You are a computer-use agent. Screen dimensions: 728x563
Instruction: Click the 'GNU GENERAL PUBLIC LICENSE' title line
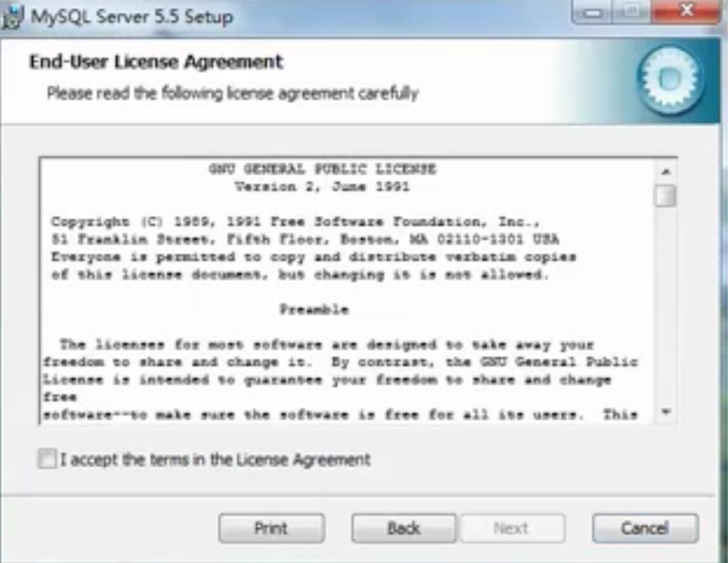[322, 169]
